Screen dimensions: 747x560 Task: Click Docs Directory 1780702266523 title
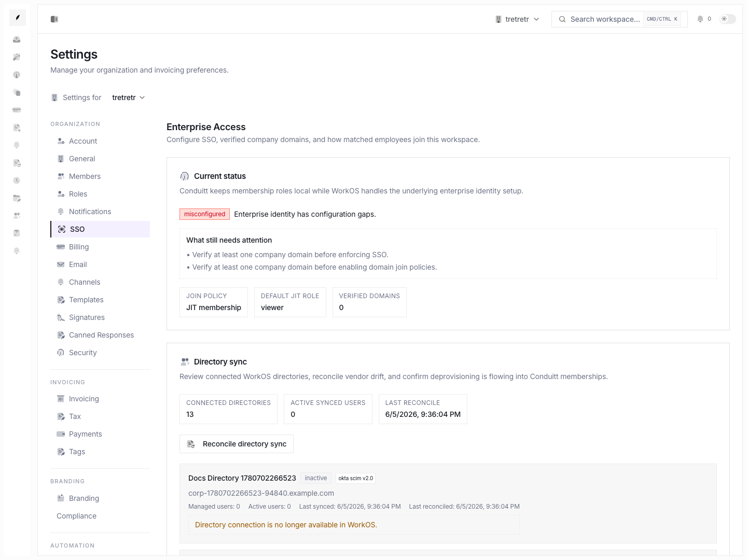(x=242, y=478)
